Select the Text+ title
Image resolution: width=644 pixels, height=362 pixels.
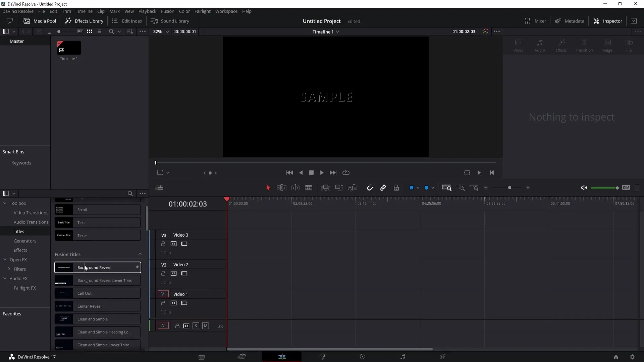coord(98,235)
